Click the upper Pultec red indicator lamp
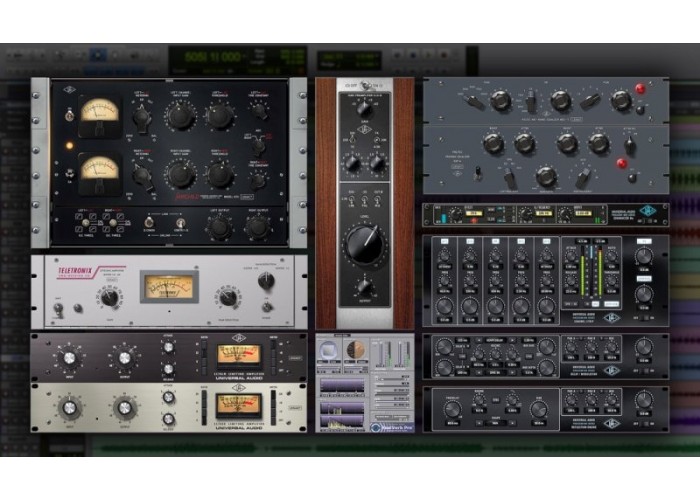 [640, 89]
